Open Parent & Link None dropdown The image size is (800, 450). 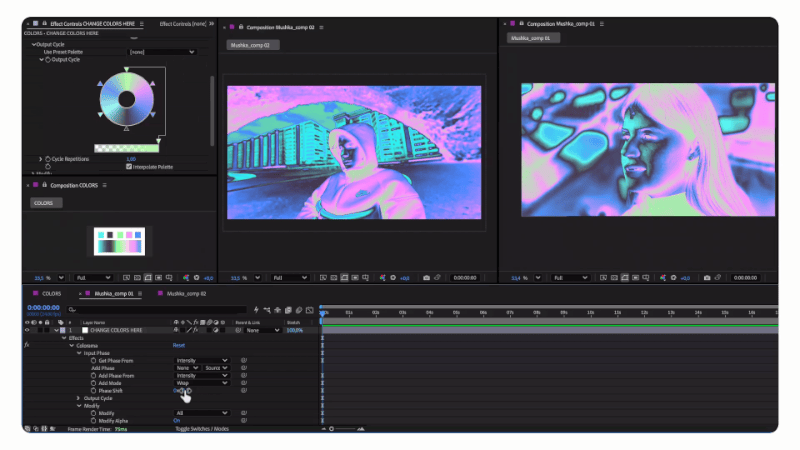(263, 330)
